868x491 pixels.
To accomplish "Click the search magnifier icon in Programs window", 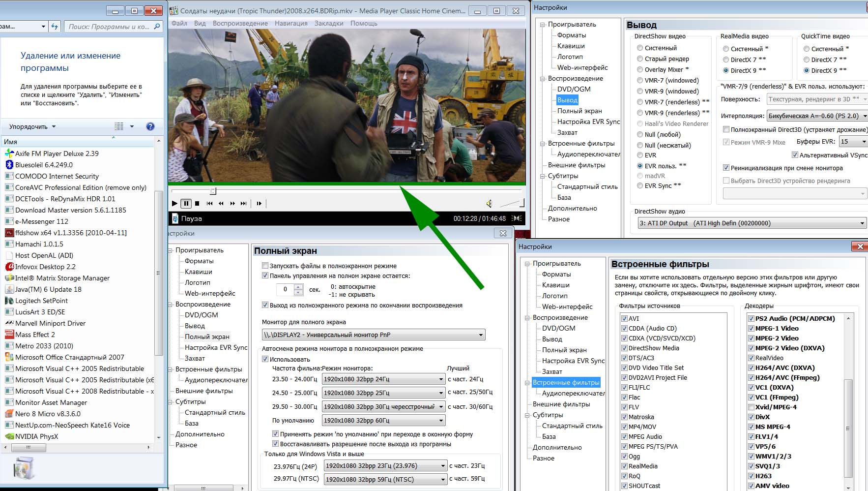I will coord(157,26).
